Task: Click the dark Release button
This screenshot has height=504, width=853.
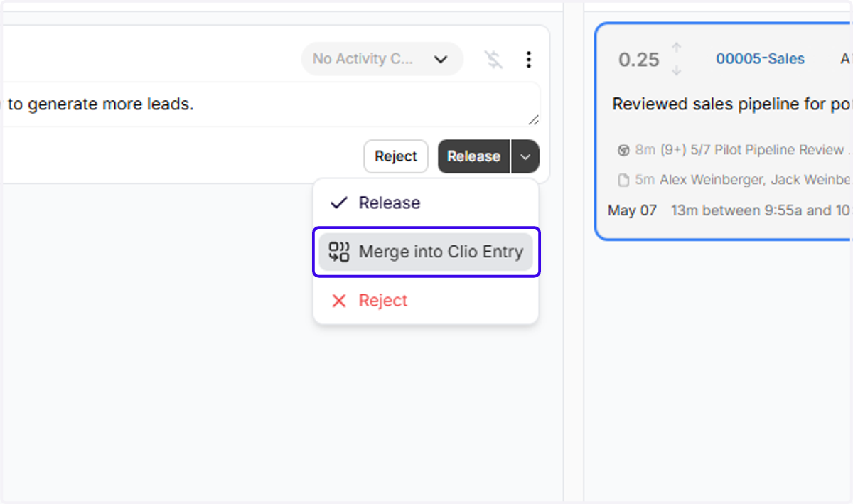Action: 474,156
